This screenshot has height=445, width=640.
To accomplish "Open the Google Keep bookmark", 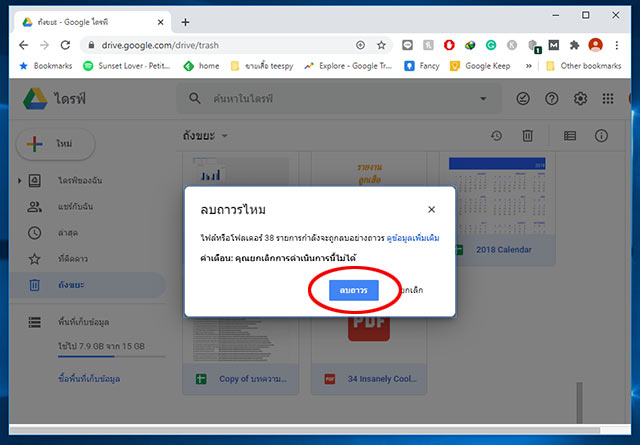I will coord(480,66).
